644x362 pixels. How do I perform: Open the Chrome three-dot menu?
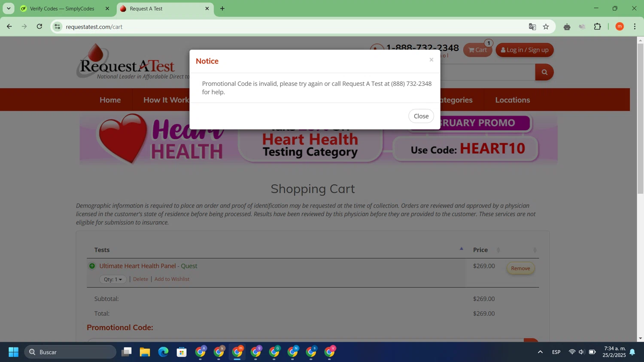(x=635, y=27)
